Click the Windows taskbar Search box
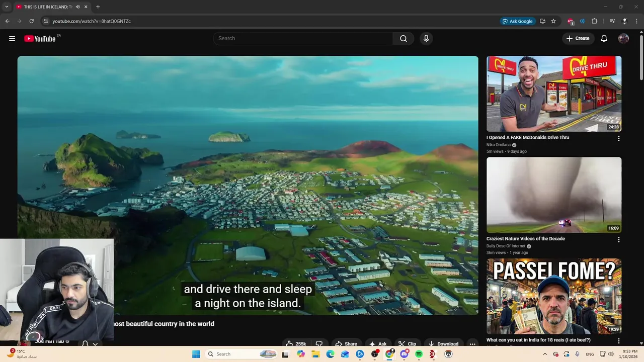The width and height of the screenshot is (644, 362). point(242,354)
